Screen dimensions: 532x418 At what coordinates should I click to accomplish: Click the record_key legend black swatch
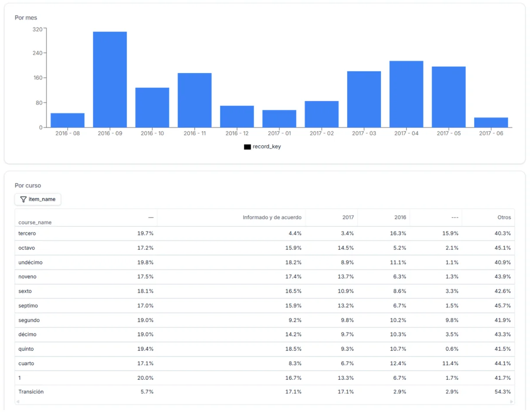(247, 147)
